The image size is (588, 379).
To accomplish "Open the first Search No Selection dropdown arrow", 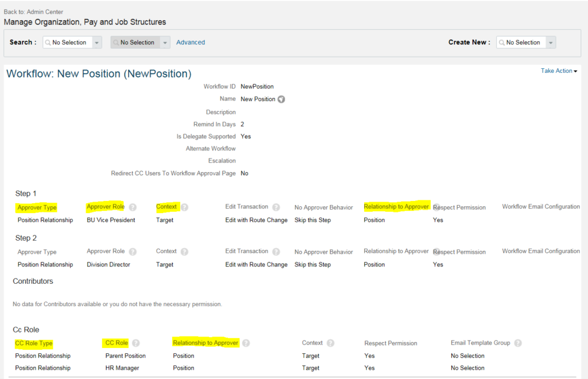I will (96, 42).
